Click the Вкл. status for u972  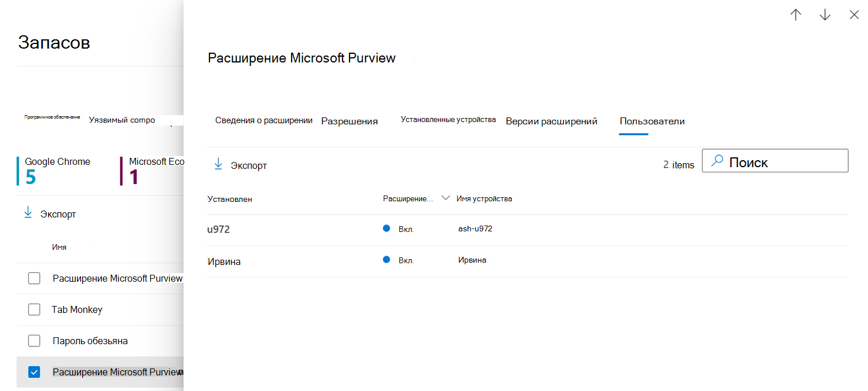tap(406, 229)
